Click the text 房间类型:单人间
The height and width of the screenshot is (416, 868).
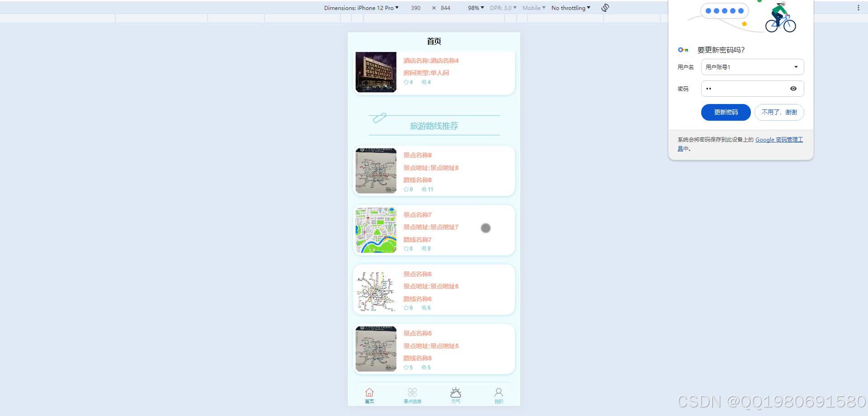pyautogui.click(x=426, y=73)
